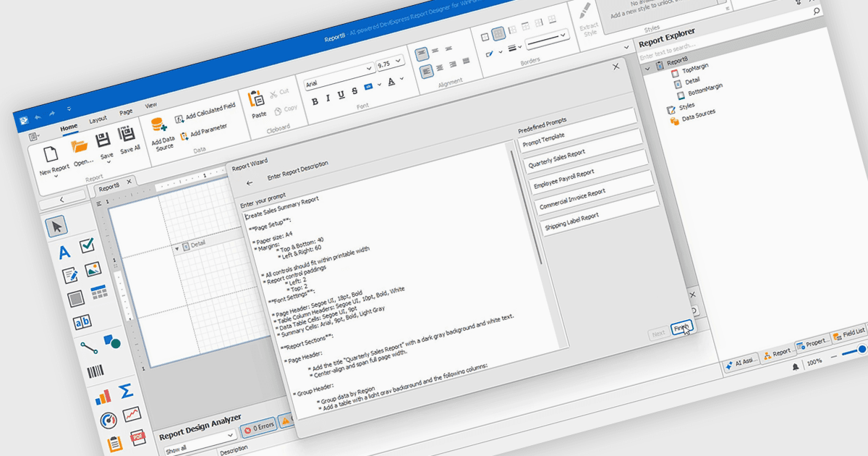868x456 pixels.
Task: Open the border color dropdown arrow
Action: [499, 51]
